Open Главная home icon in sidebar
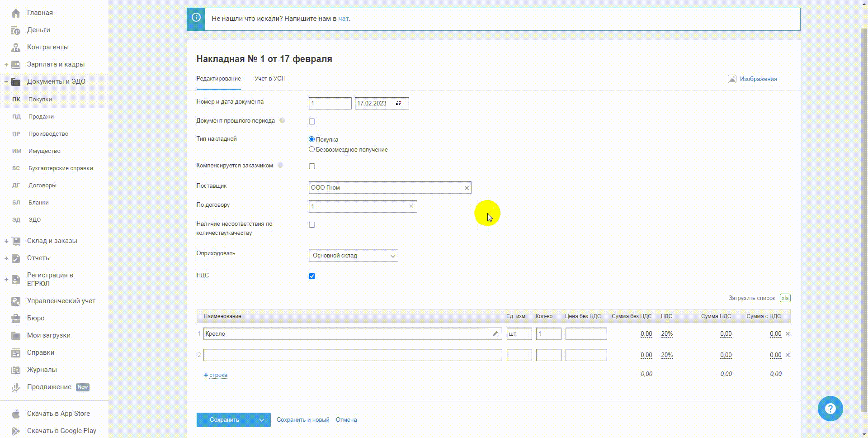Screen dimensions: 868x438 coord(16,13)
